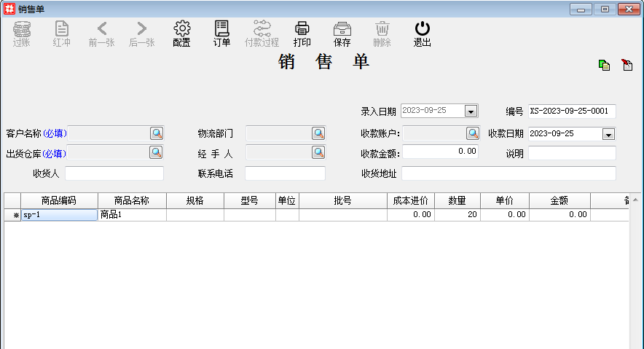Click the red export document icon
The width and height of the screenshot is (644, 349).
[x=627, y=65]
